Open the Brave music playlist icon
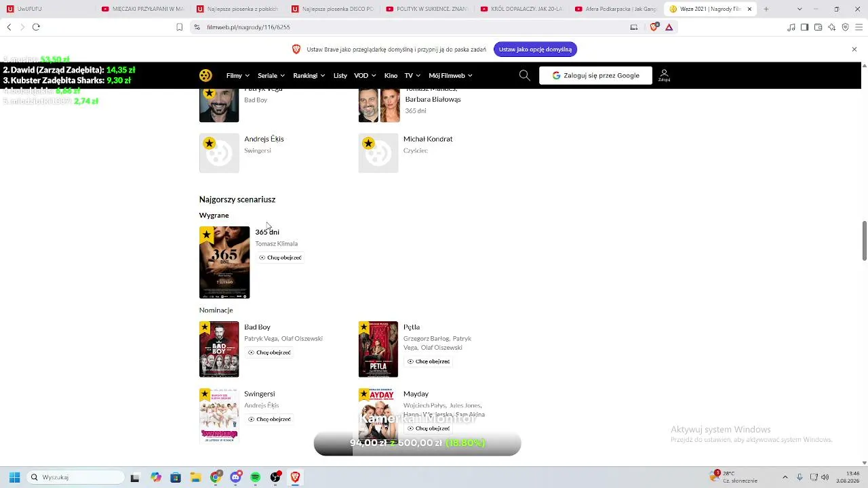868x488 pixels. [791, 27]
